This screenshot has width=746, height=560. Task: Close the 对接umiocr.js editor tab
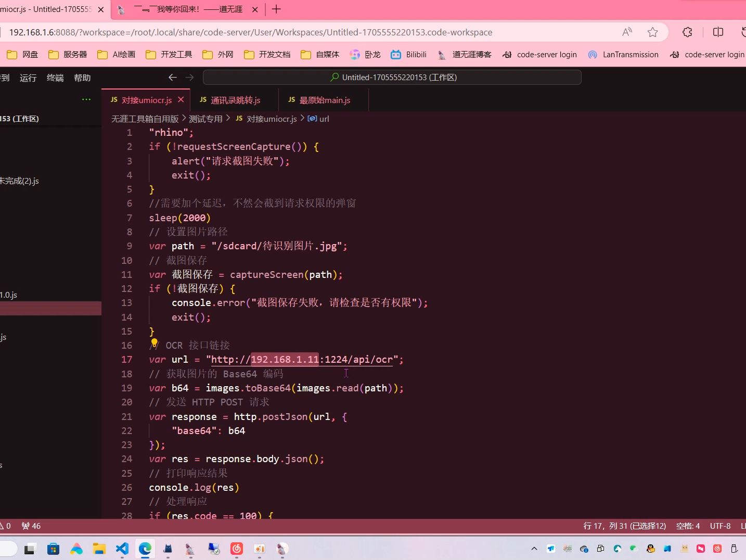[x=181, y=99]
